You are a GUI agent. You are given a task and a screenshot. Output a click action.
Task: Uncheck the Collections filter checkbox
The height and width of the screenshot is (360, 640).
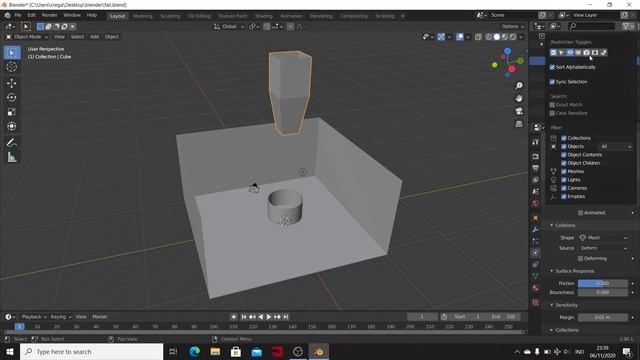[564, 138]
